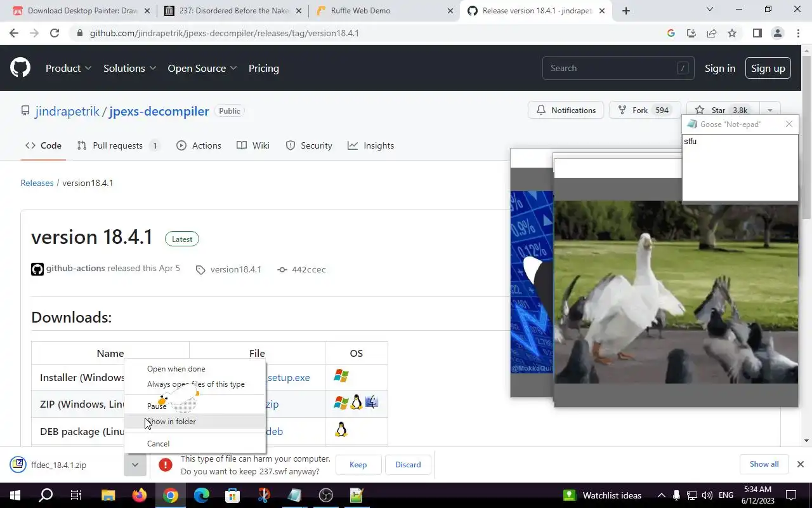Switch to Download Desktop Painter browser tab
This screenshot has height=508, width=812.
[x=81, y=11]
